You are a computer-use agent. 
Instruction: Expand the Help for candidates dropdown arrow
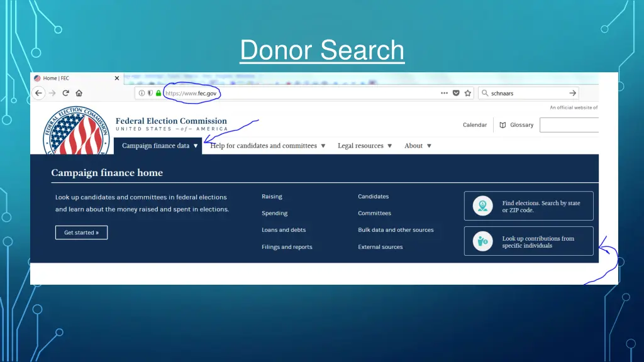[x=323, y=146]
